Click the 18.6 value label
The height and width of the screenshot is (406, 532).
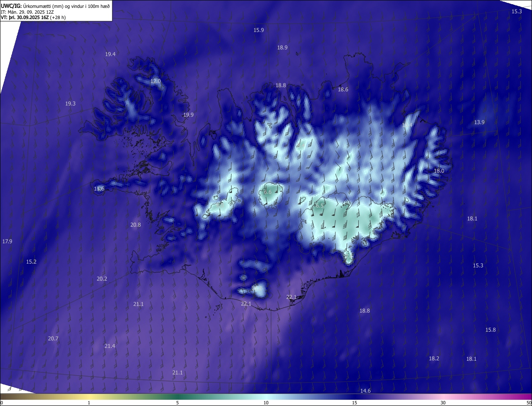pyautogui.click(x=343, y=90)
